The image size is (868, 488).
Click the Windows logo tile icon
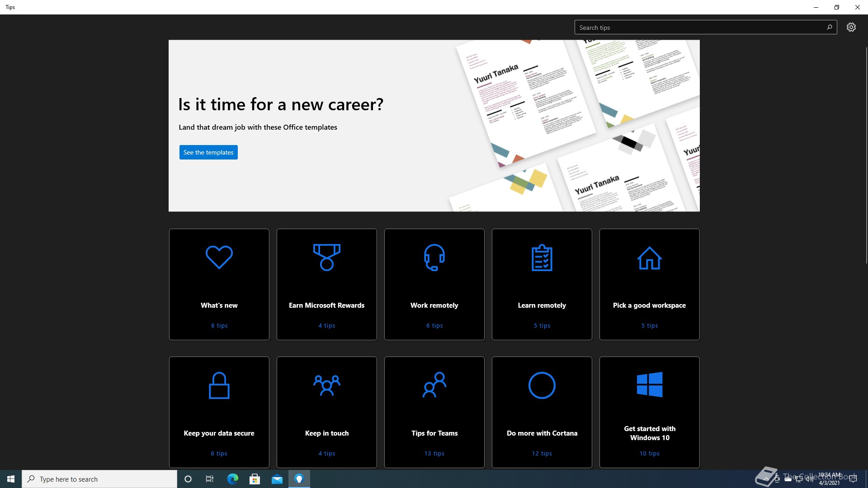tap(649, 385)
